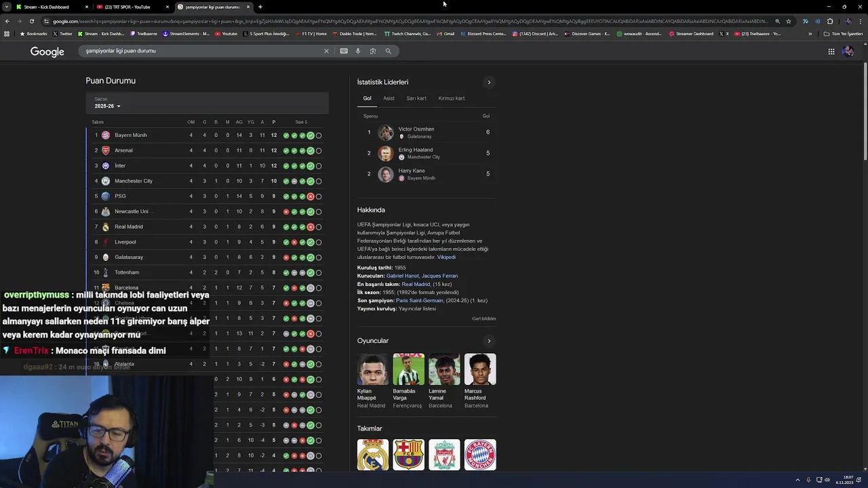The width and height of the screenshot is (868, 488).
Task: Click the Manchester City crest in table
Action: click(x=106, y=181)
